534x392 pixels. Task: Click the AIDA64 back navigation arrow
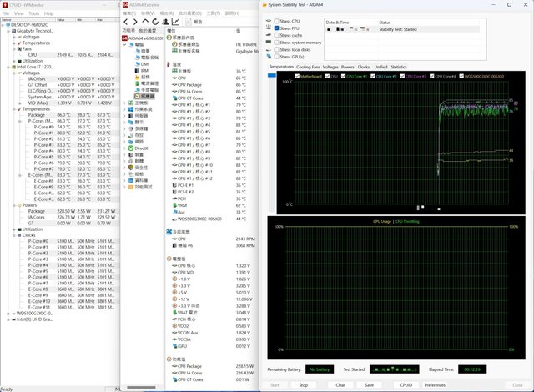tap(126, 23)
